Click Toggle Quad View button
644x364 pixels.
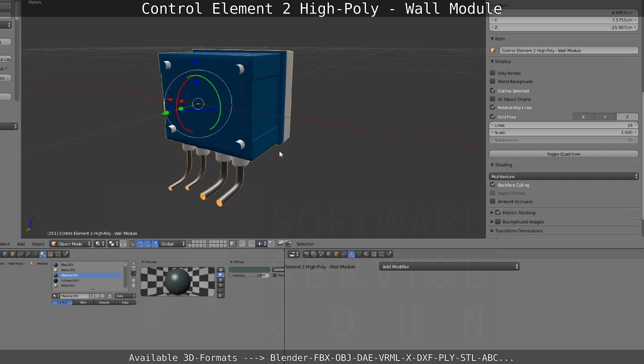pos(563,154)
